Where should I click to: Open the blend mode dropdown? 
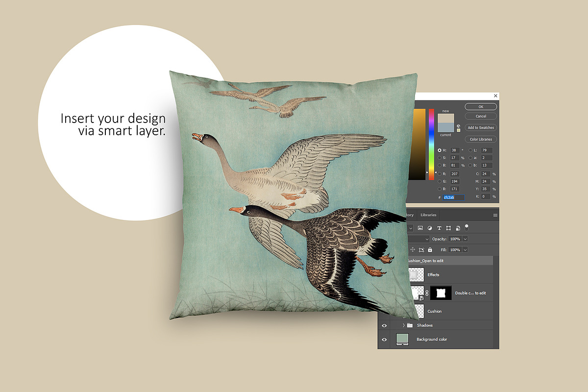[418, 239]
